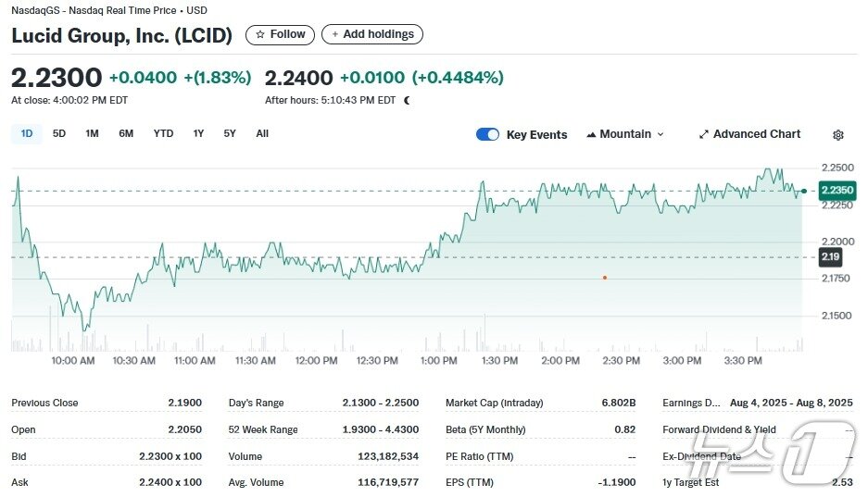This screenshot has height=497, width=868.
Task: Choose YTD chart range
Action: [163, 133]
